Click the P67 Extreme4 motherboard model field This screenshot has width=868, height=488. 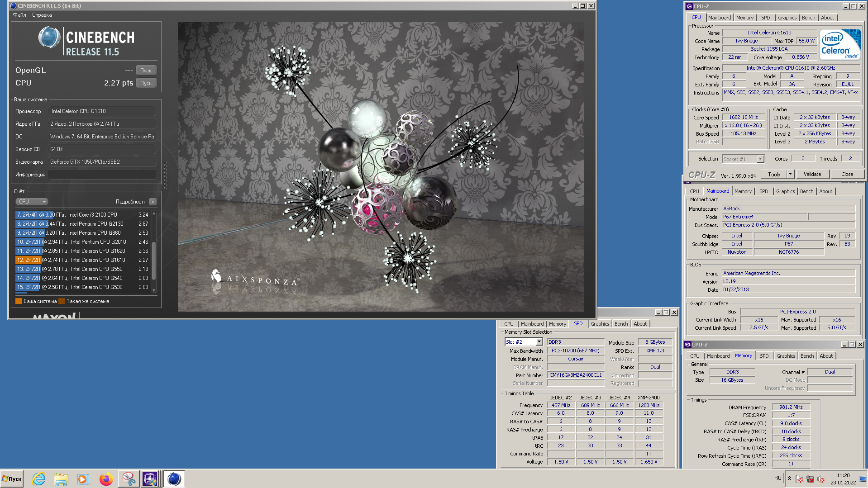click(x=764, y=217)
